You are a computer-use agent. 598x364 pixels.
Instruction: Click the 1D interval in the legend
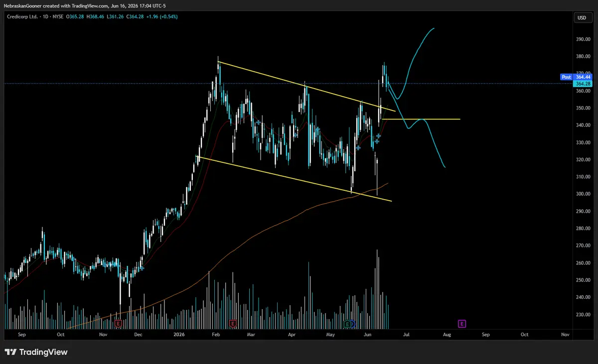tap(44, 16)
